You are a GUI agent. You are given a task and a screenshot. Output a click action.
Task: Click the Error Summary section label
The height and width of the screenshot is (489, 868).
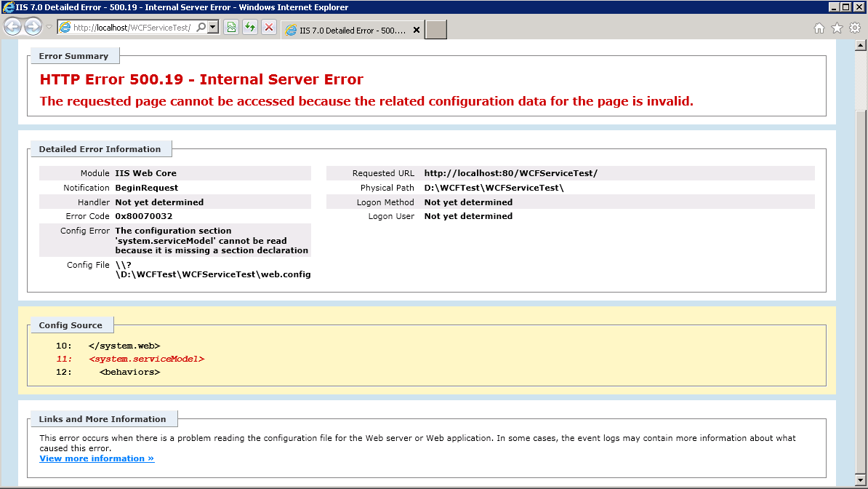pos(73,56)
